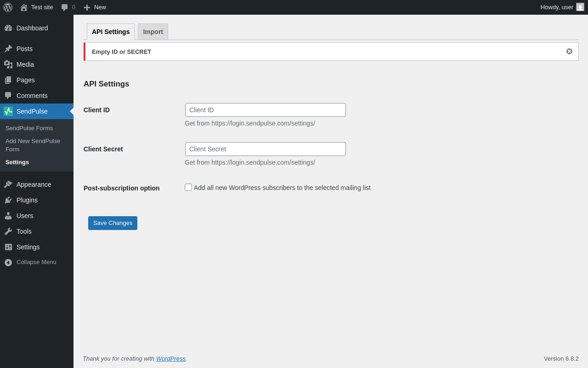Open the New content dropdown
Image resolution: width=588 pixels, height=368 pixels.
(95, 7)
